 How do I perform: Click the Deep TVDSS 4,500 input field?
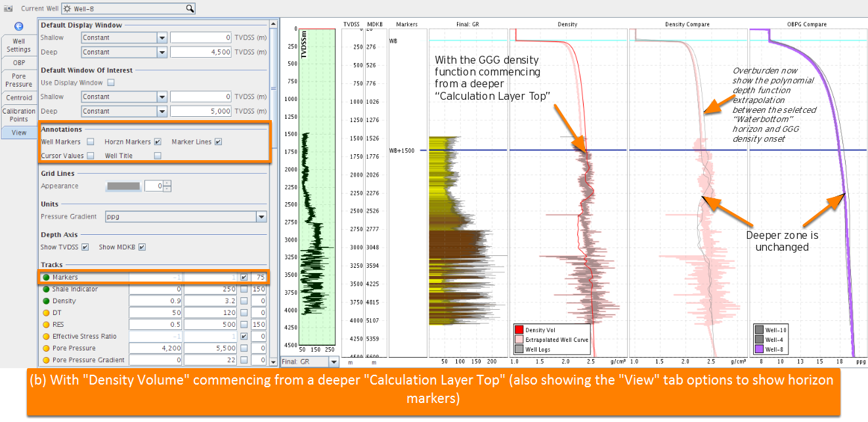tap(201, 53)
